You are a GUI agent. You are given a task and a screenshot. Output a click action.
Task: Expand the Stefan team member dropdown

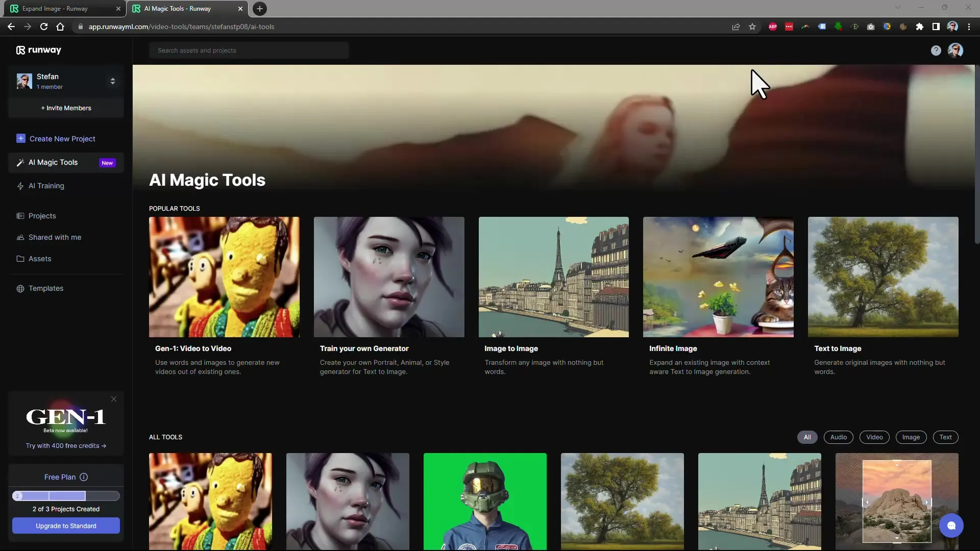[112, 81]
